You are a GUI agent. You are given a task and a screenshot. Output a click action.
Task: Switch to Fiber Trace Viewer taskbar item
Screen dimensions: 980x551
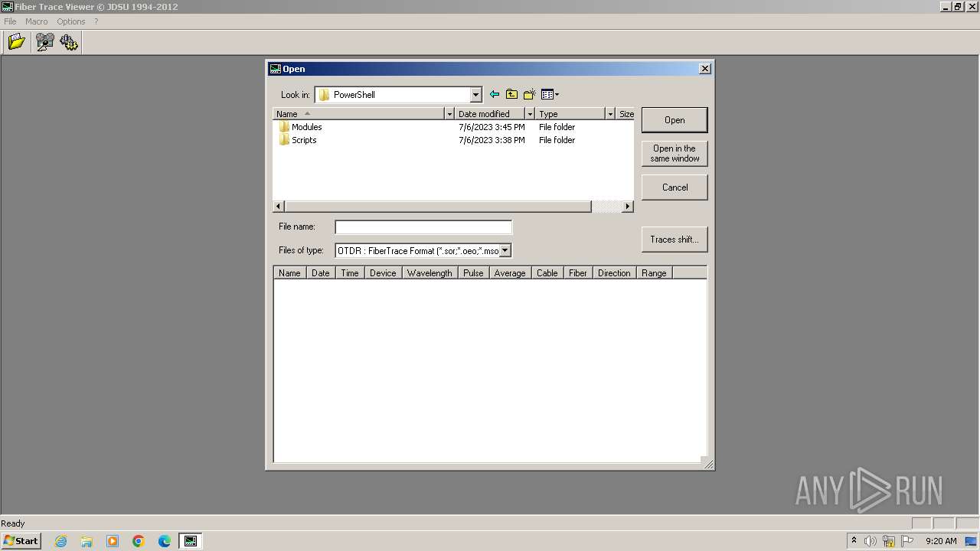[x=190, y=541]
